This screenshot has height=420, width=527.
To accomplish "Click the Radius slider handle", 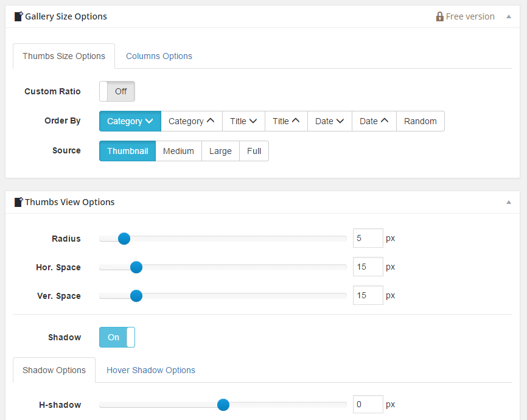I will (124, 239).
